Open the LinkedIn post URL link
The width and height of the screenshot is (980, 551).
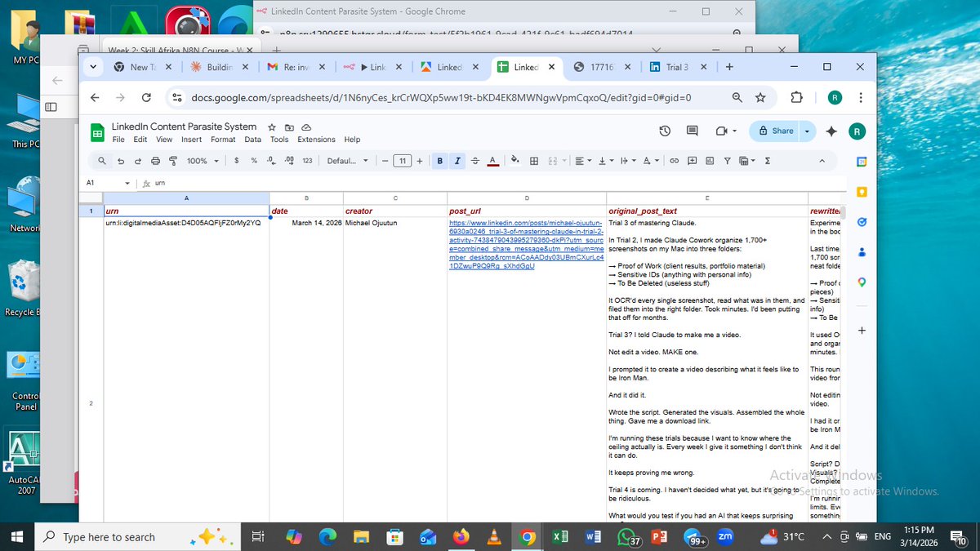coord(526,244)
